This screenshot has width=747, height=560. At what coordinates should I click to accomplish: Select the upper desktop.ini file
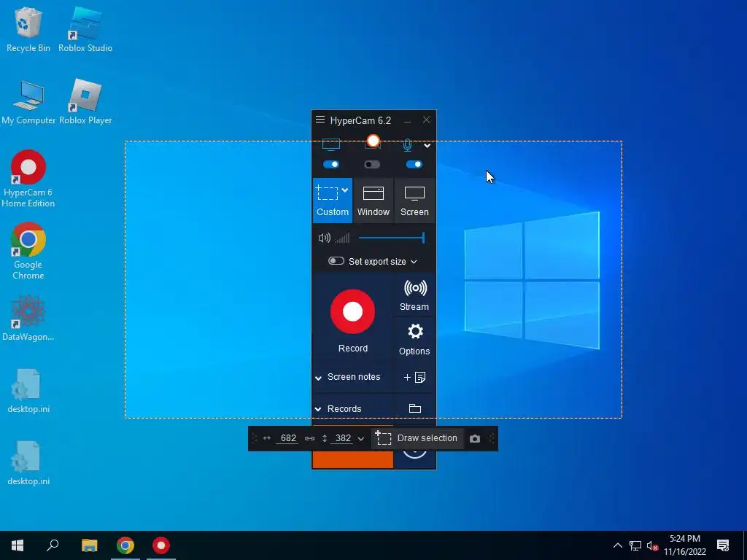(x=28, y=391)
